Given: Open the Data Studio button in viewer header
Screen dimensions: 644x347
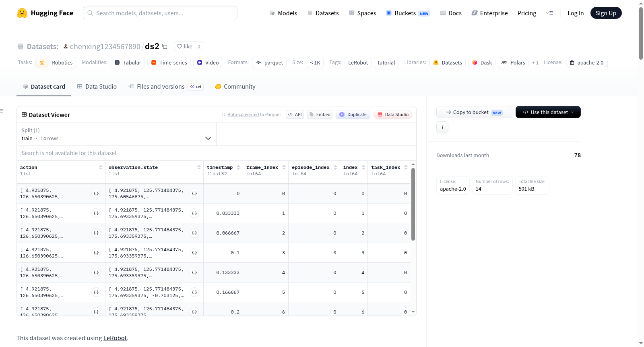Looking at the screenshot, I should [x=393, y=114].
